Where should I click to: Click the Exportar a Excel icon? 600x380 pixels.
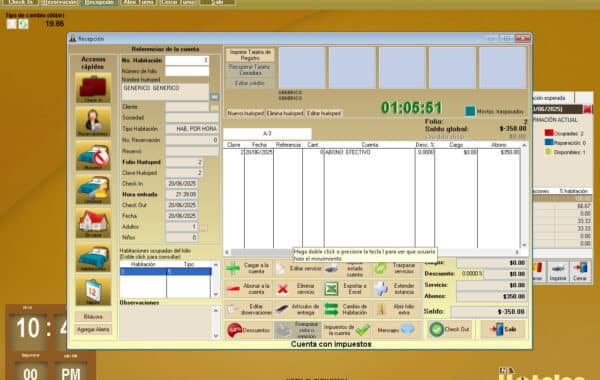click(x=331, y=289)
